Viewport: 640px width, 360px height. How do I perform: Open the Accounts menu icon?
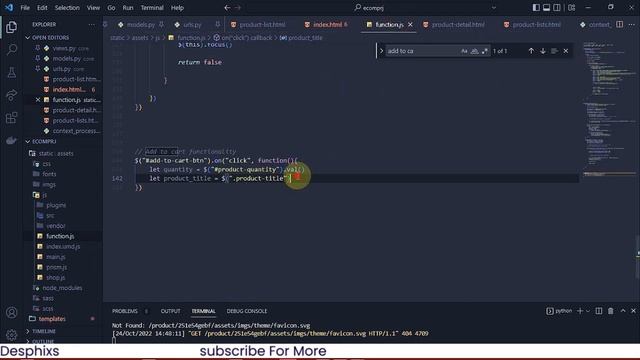(x=11, y=313)
